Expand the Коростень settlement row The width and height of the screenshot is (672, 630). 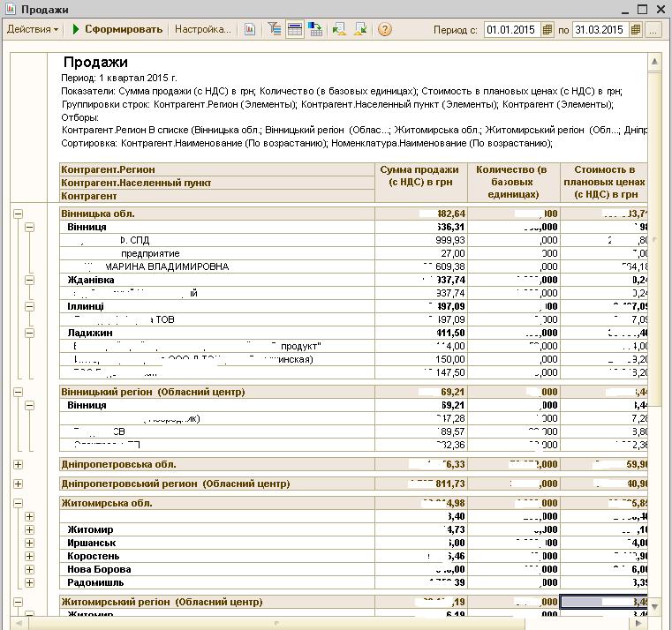click(x=29, y=557)
